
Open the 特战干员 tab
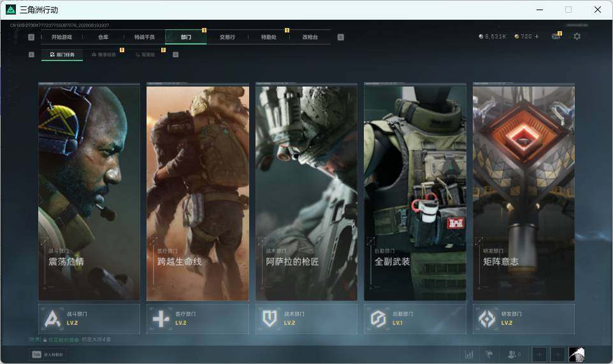click(x=145, y=37)
